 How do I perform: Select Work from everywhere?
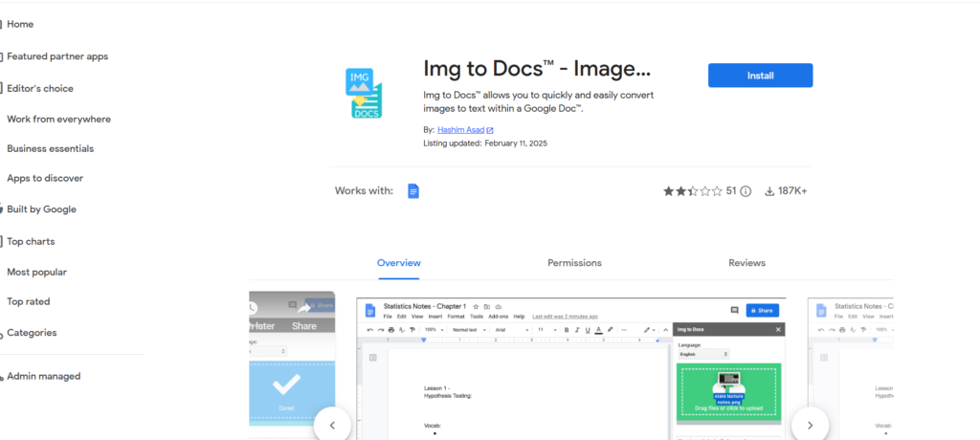point(58,119)
